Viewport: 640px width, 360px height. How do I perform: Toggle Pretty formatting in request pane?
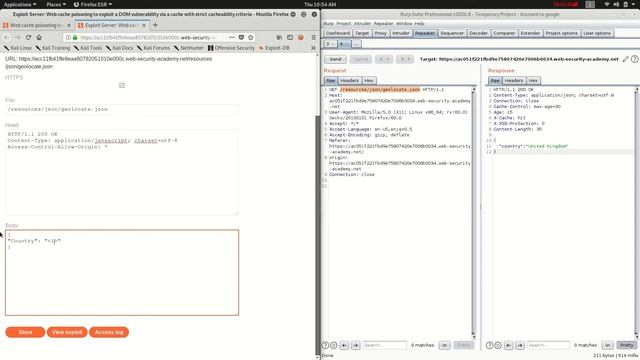[463, 345]
